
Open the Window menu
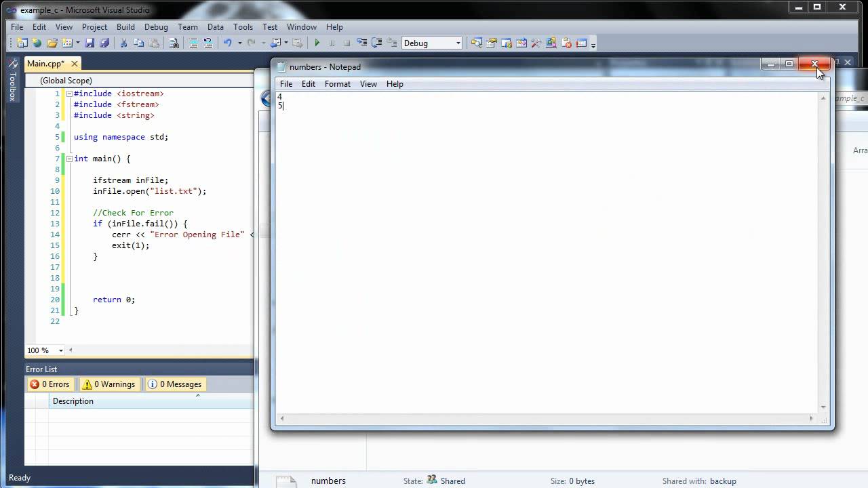pyautogui.click(x=301, y=27)
